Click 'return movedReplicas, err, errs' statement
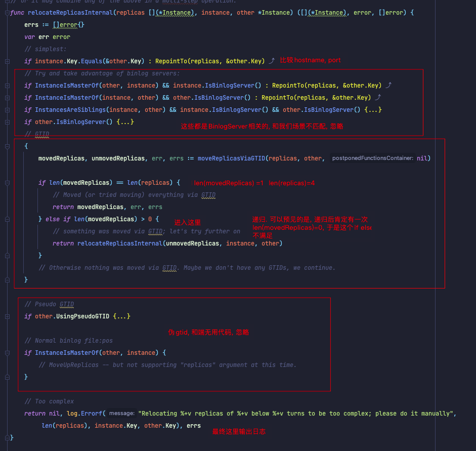This screenshot has width=476, height=451. point(107,207)
